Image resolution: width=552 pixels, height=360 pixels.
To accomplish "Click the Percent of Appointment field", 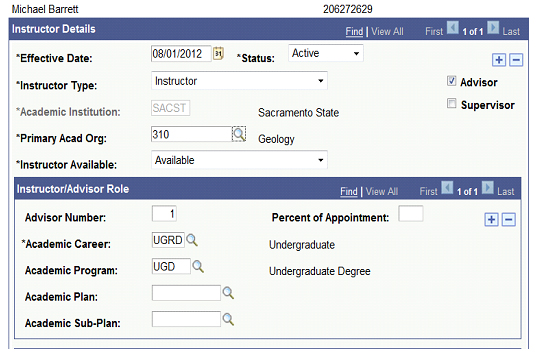I will pos(411,214).
